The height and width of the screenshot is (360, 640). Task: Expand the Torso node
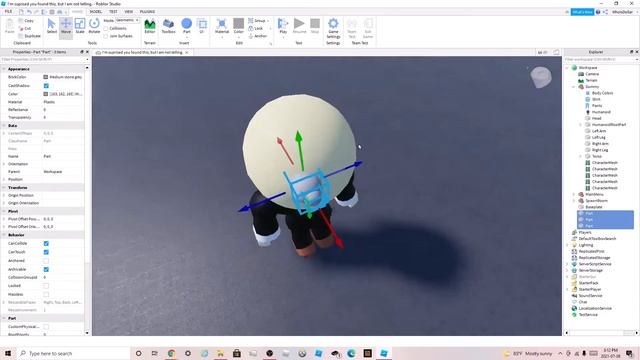pyautogui.click(x=580, y=156)
